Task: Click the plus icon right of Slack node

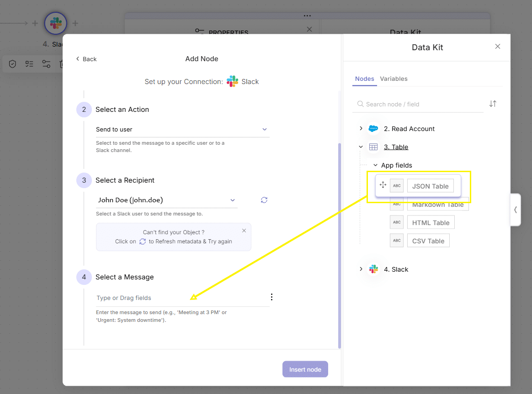Action: coord(75,23)
